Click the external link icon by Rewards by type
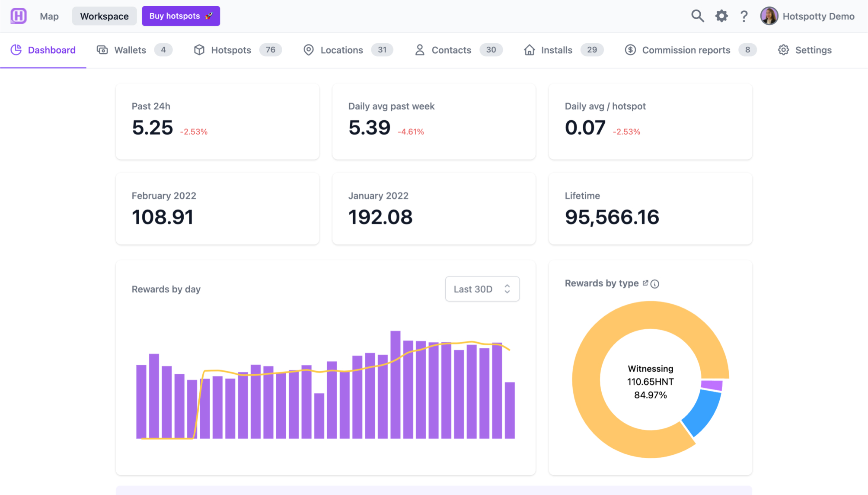The width and height of the screenshot is (868, 495). coord(645,283)
